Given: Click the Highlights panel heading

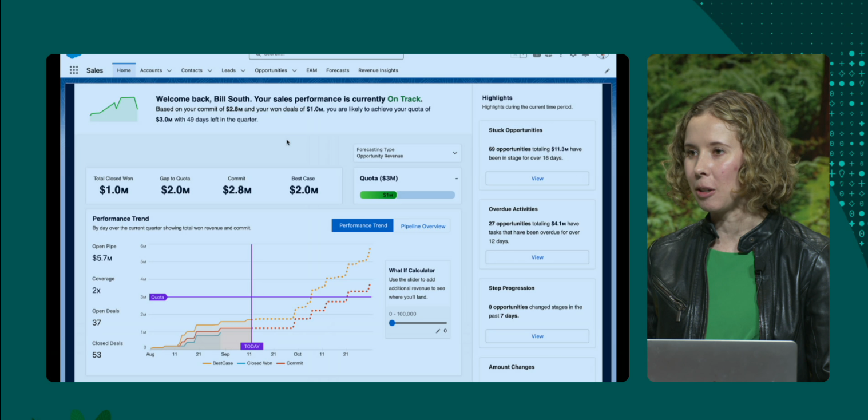Looking at the screenshot, I should point(497,98).
